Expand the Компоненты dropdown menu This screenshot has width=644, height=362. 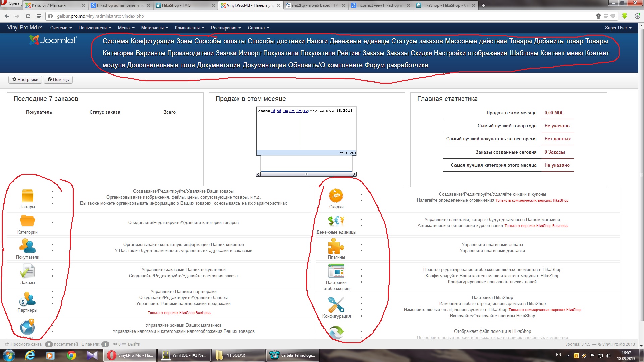pos(189,28)
